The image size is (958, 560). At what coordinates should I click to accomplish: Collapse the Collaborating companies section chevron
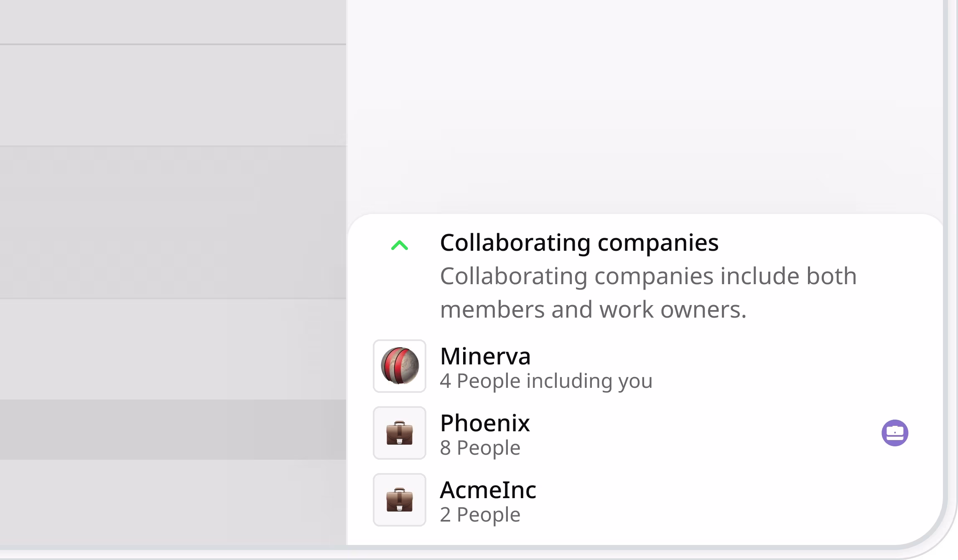[x=399, y=245]
